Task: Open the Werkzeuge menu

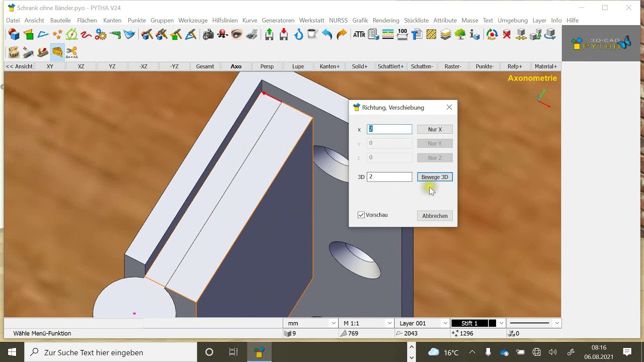Action: click(x=193, y=21)
